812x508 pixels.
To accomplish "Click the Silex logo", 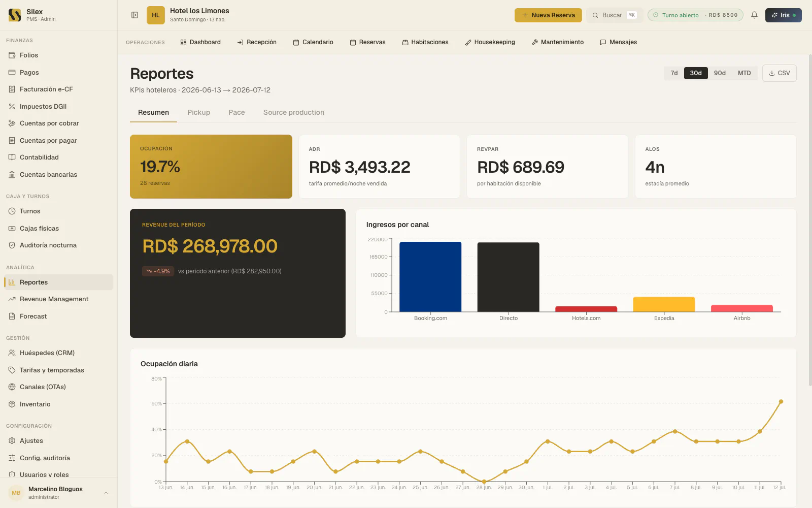I will (x=15, y=15).
